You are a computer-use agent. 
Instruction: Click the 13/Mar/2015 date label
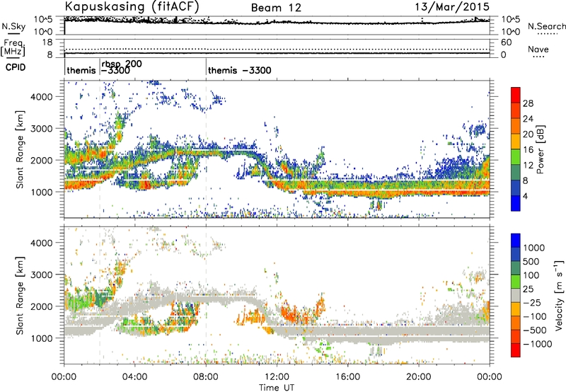point(452,6)
